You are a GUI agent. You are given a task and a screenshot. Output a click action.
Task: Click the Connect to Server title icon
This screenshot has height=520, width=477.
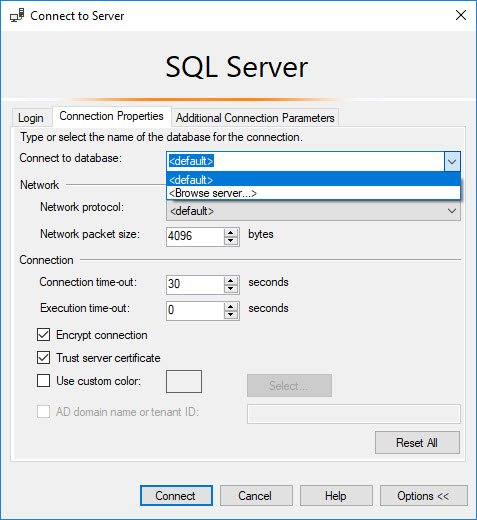coord(17,16)
